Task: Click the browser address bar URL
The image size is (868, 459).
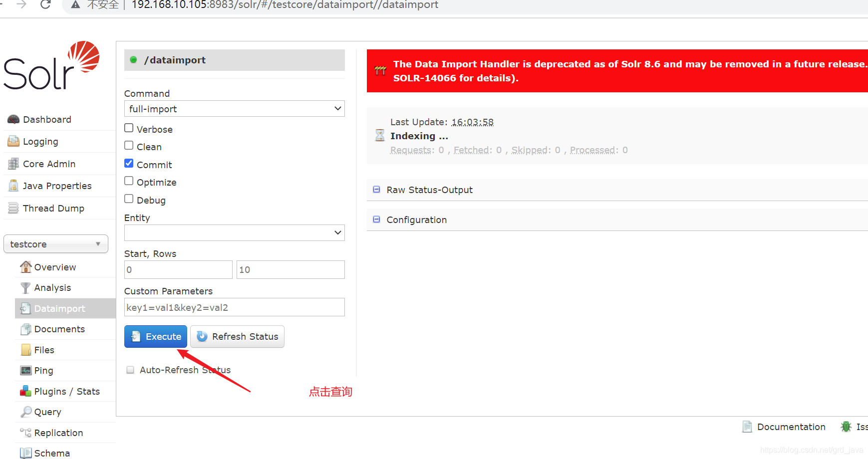Action: click(x=285, y=5)
